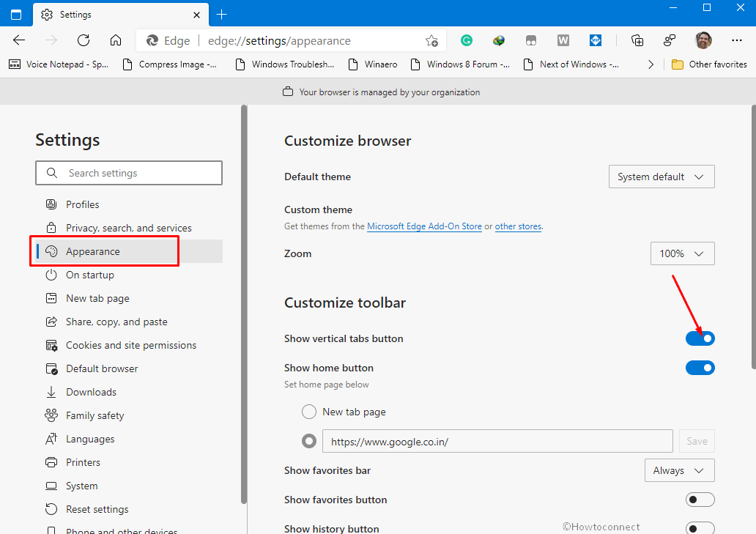This screenshot has width=756, height=534.
Task: Open Cookies and site permissions
Action: pyautogui.click(x=129, y=345)
